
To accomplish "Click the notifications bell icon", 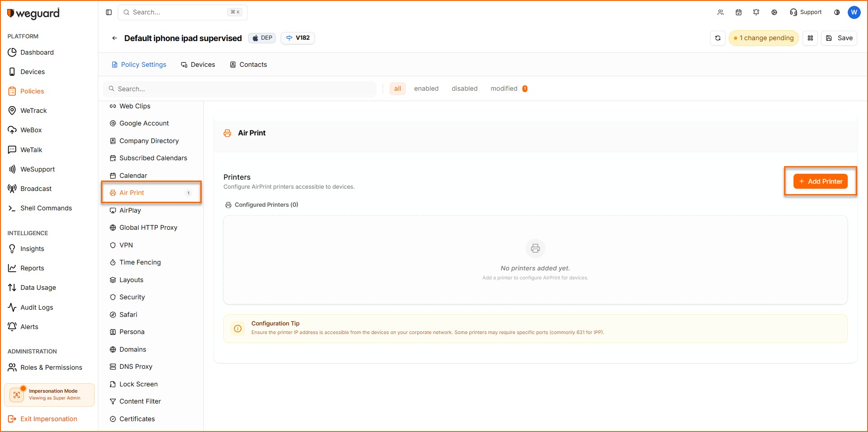I will point(756,12).
